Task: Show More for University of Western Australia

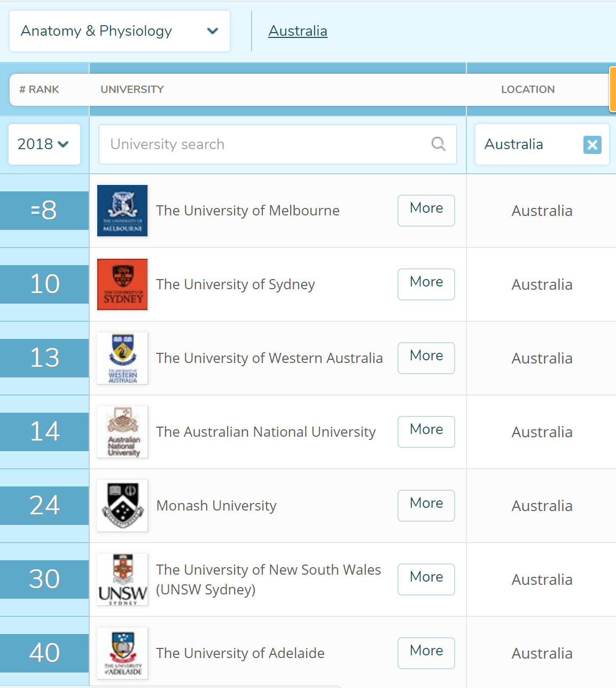Action: pyautogui.click(x=426, y=358)
